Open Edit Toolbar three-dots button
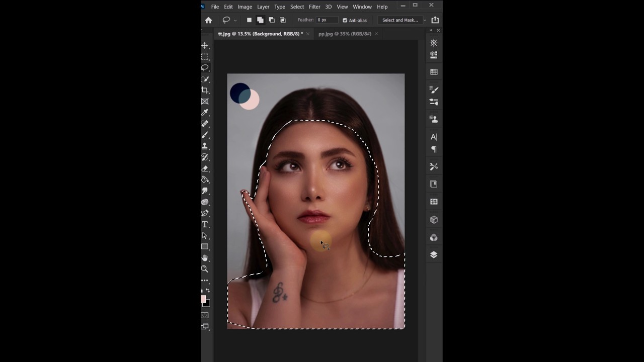644x362 pixels. coord(205,280)
